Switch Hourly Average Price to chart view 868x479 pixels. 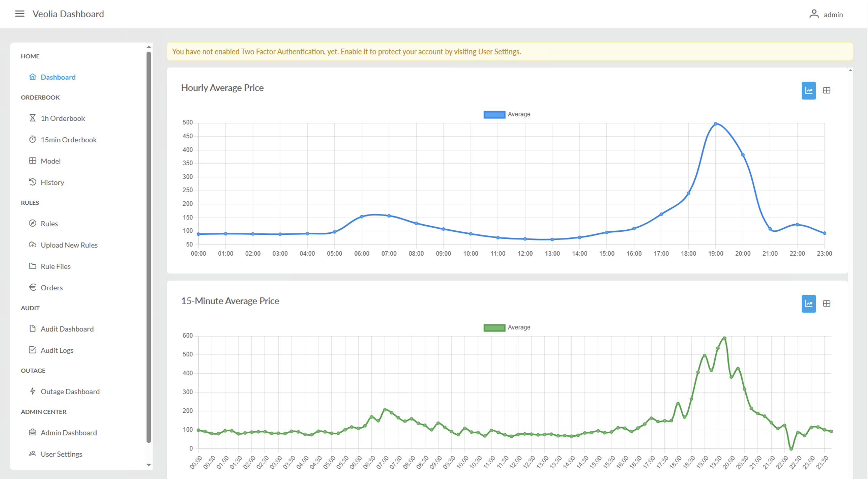coord(808,90)
